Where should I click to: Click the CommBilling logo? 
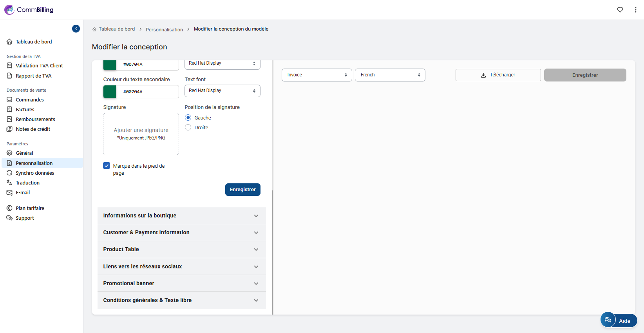[29, 10]
